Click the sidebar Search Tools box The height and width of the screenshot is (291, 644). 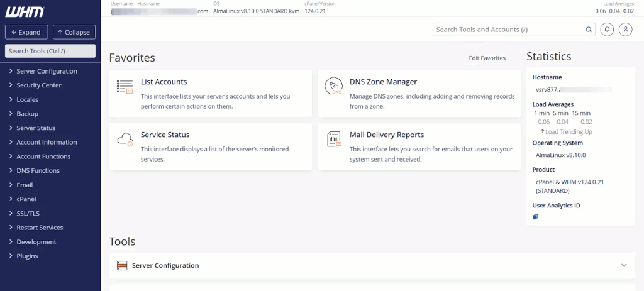[x=50, y=51]
